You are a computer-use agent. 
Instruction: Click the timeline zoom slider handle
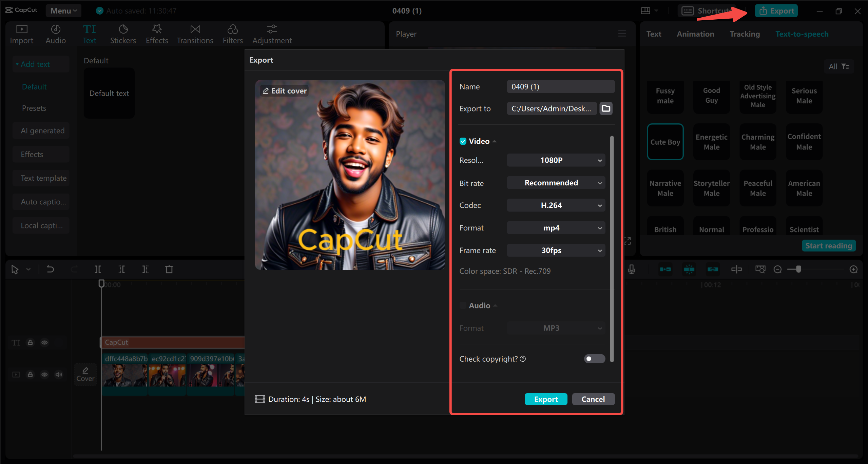[x=799, y=269]
